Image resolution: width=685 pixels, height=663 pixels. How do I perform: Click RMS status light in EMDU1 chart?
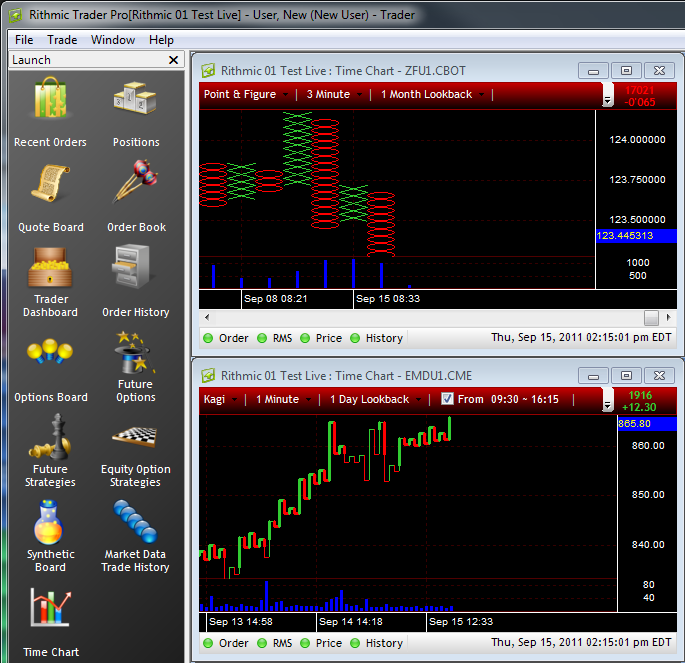point(262,643)
